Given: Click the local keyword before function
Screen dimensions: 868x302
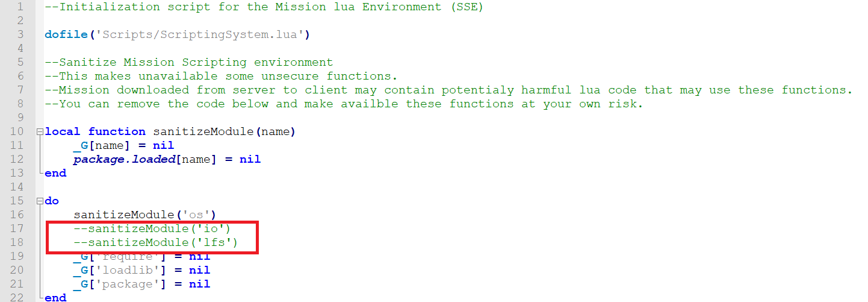Looking at the screenshot, I should [63, 131].
